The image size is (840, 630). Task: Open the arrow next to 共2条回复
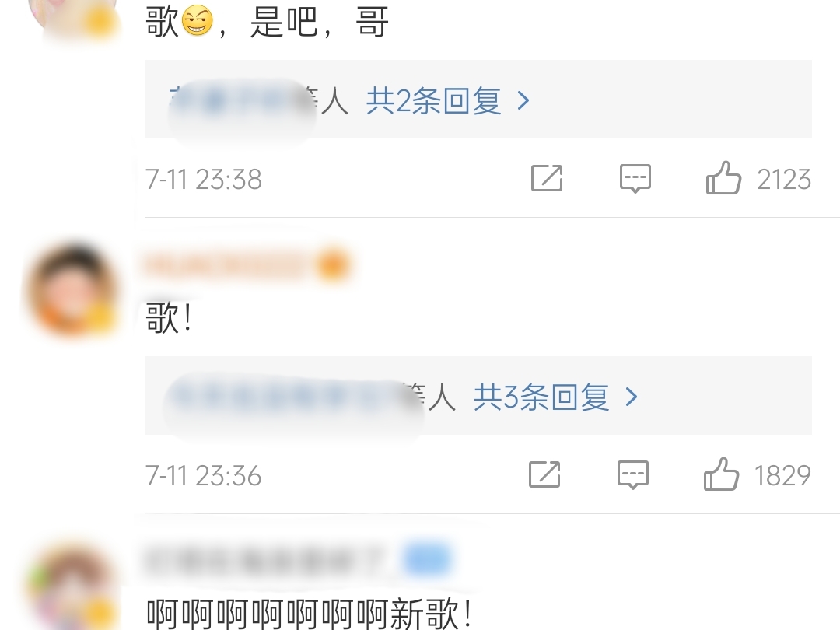[524, 100]
